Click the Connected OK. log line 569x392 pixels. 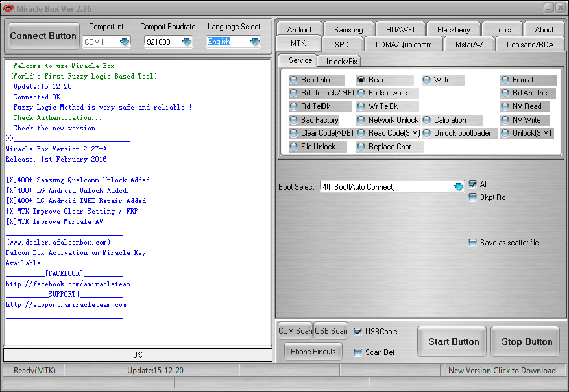(38, 97)
